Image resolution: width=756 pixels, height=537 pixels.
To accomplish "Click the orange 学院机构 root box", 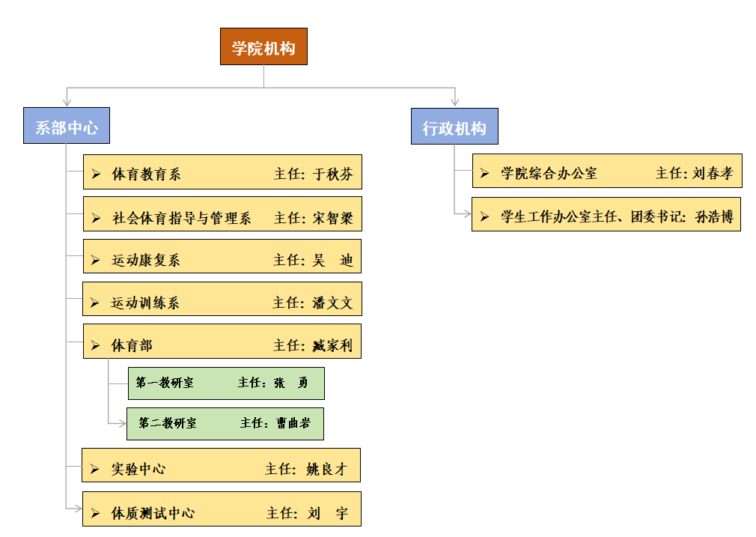I will pos(263,46).
